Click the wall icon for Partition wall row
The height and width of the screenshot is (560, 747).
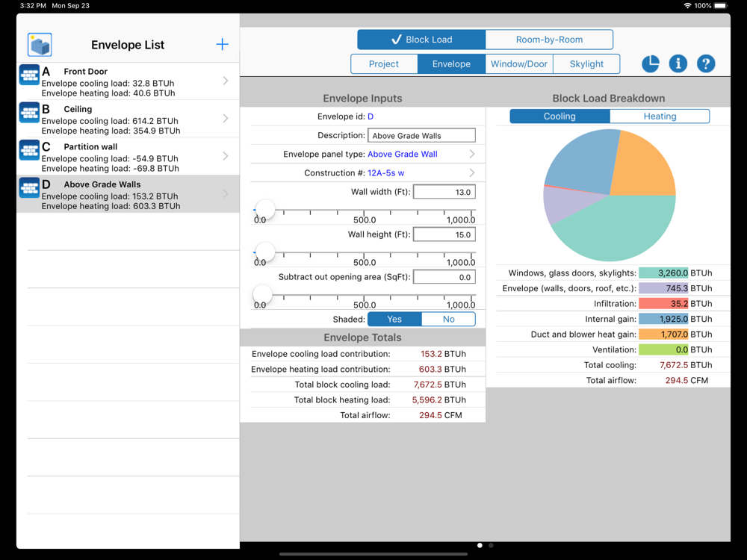point(29,150)
